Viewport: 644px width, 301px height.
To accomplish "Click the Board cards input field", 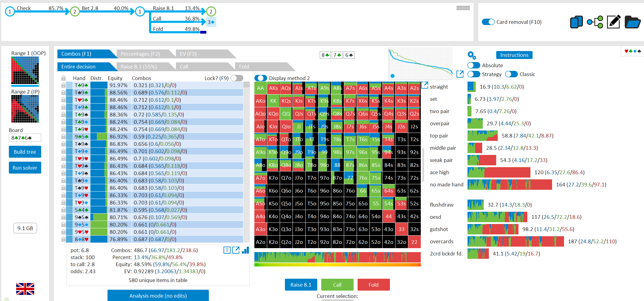I will [x=25, y=138].
